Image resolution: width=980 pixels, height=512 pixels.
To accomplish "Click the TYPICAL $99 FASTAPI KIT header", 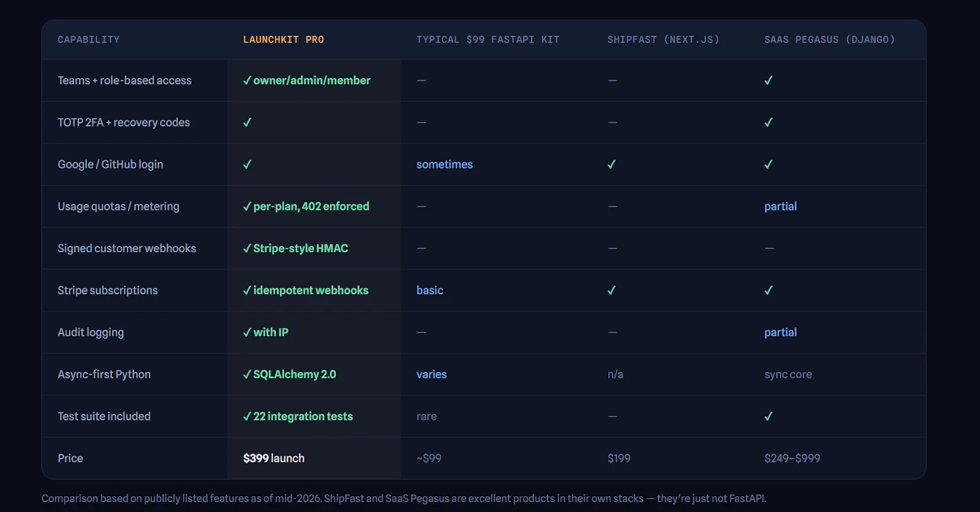I will (x=488, y=40).
